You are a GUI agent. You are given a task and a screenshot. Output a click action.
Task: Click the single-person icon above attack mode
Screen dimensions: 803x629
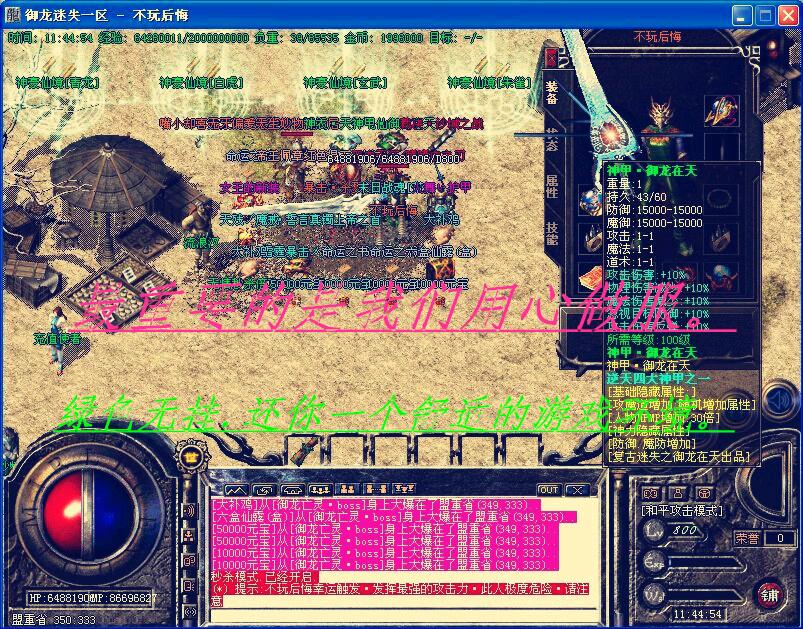pos(678,493)
